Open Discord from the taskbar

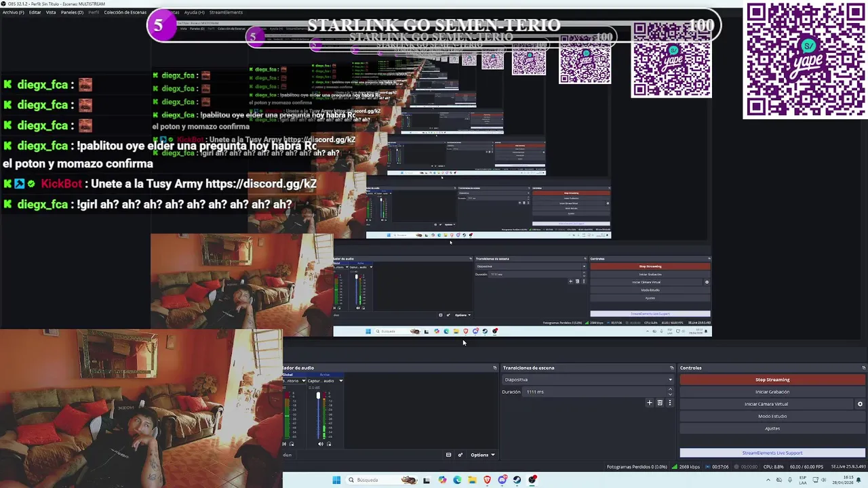pos(502,480)
